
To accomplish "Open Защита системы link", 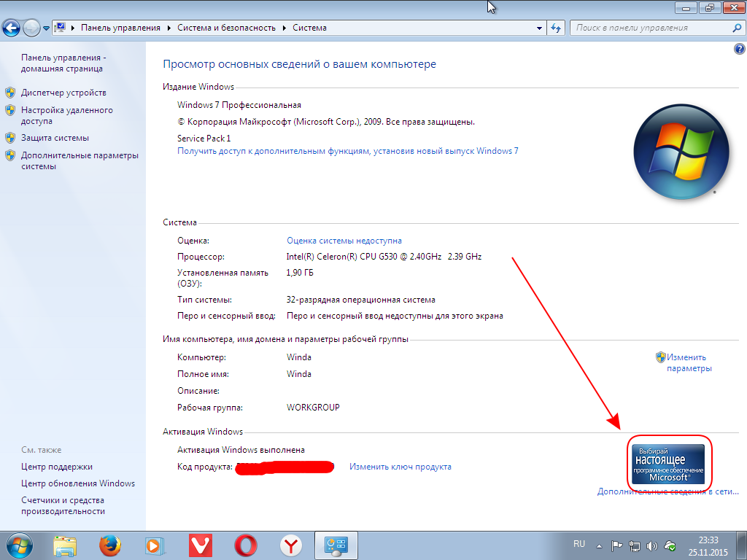I will (x=55, y=138).
